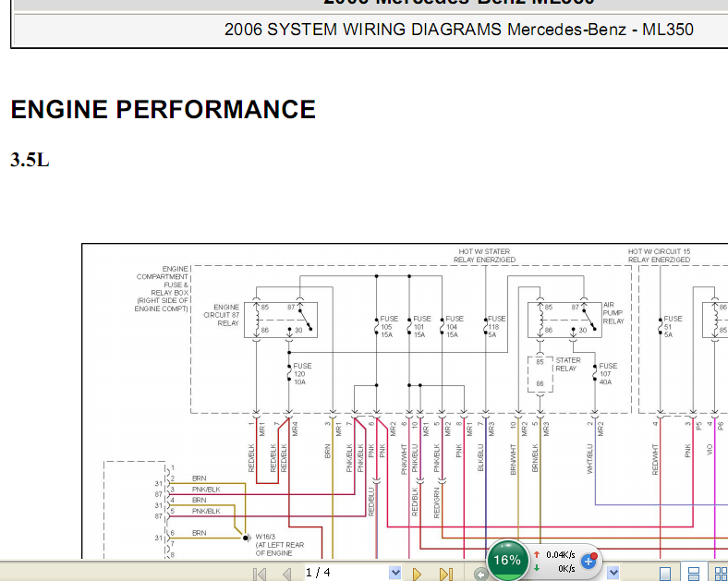The height and width of the screenshot is (581, 728).
Task: Click the ENGINE COMPARTMENT FUSE & RELAY BOX label
Action: 162,288
